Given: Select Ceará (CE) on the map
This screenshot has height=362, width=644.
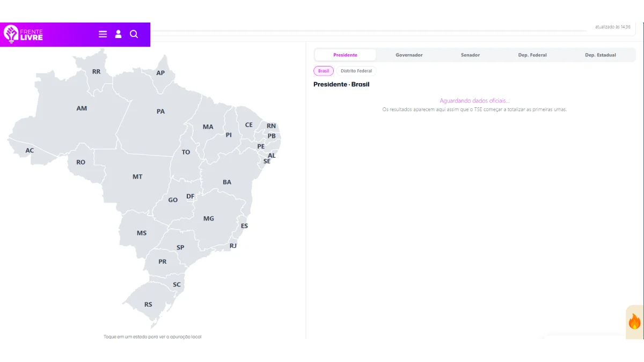Looking at the screenshot, I should (x=249, y=125).
